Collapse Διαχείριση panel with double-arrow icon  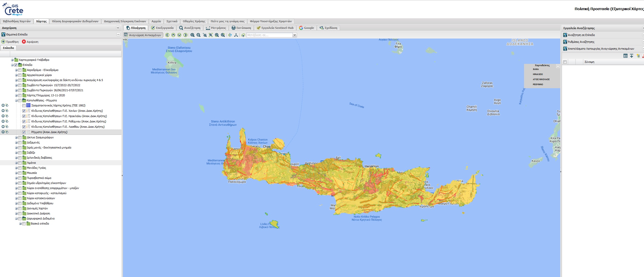click(118, 28)
